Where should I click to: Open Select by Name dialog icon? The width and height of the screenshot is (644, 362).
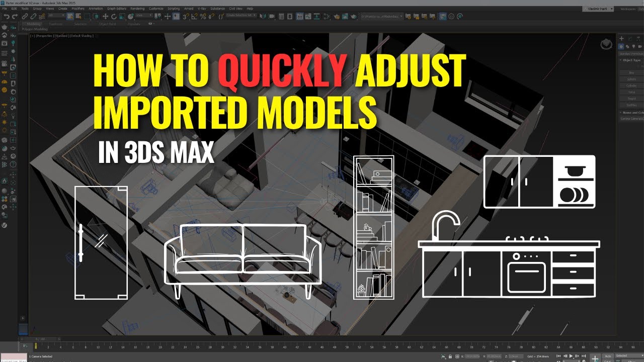(79, 16)
